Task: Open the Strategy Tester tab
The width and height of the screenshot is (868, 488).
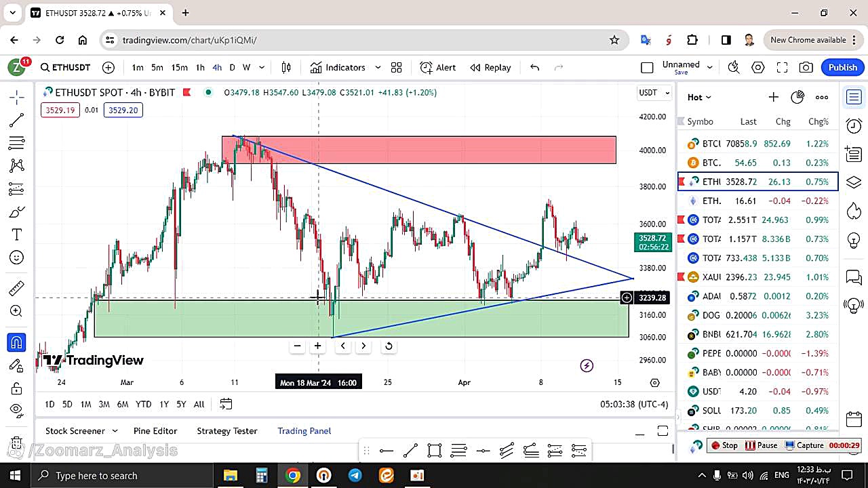Action: [x=227, y=430]
